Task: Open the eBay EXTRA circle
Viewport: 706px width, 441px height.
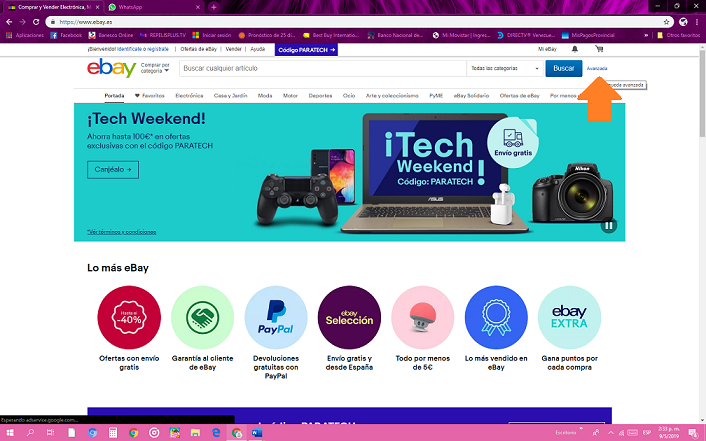Action: [x=569, y=317]
